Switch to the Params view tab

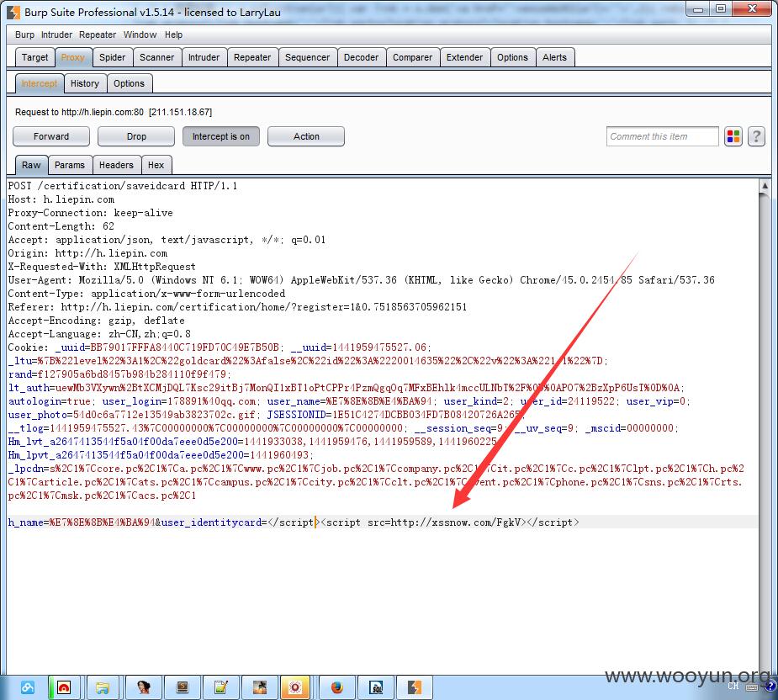[x=70, y=165]
